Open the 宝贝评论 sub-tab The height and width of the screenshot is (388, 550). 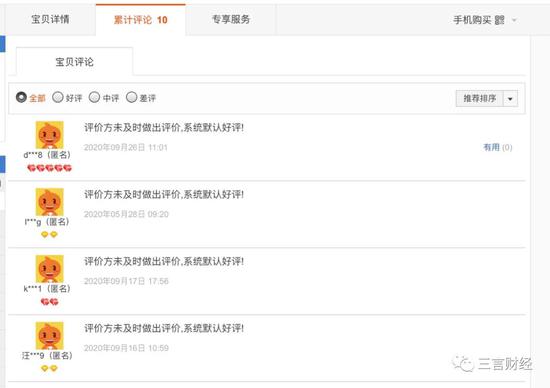[74, 62]
